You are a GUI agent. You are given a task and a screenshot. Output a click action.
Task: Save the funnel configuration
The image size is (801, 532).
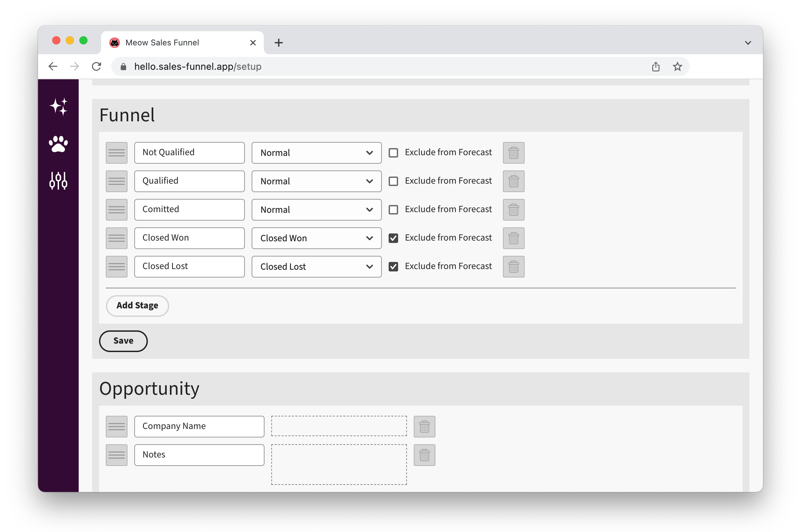pyautogui.click(x=123, y=341)
